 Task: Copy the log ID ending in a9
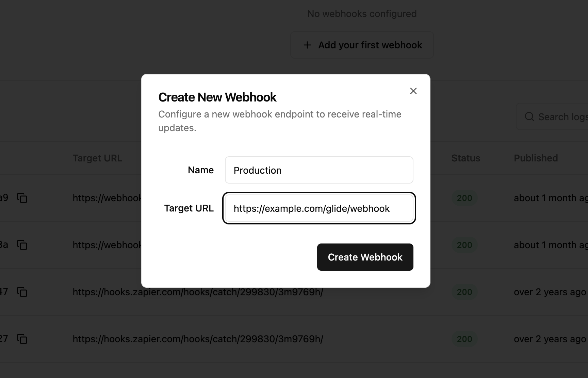pyautogui.click(x=22, y=198)
